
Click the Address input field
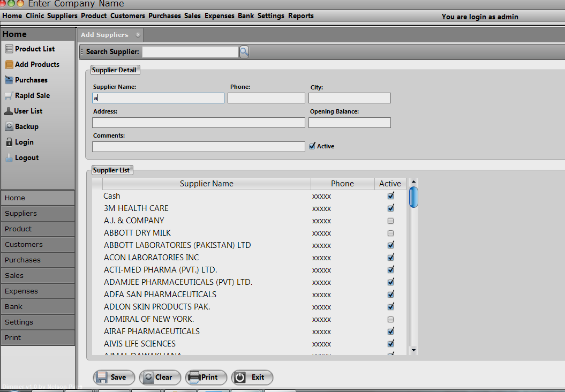coord(199,123)
